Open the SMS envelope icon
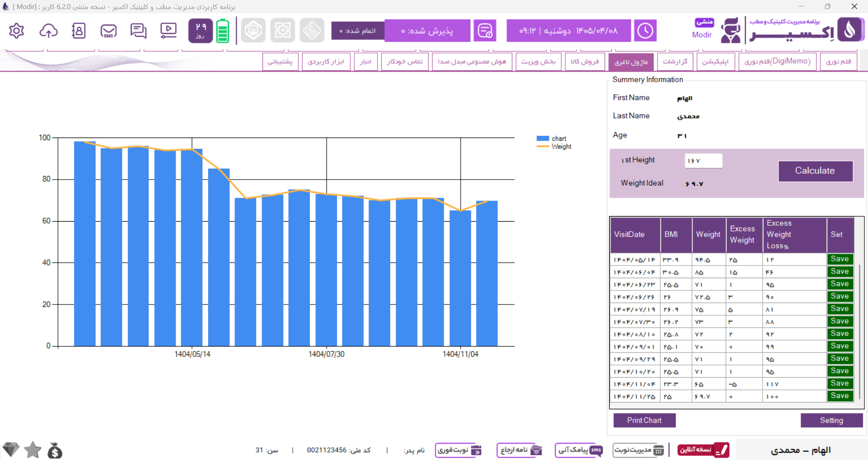This screenshot has height=460, width=868. [x=108, y=31]
